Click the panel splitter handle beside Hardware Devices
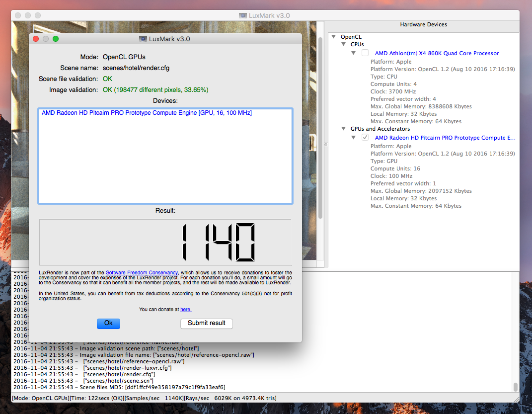The image size is (532, 414). [326, 145]
